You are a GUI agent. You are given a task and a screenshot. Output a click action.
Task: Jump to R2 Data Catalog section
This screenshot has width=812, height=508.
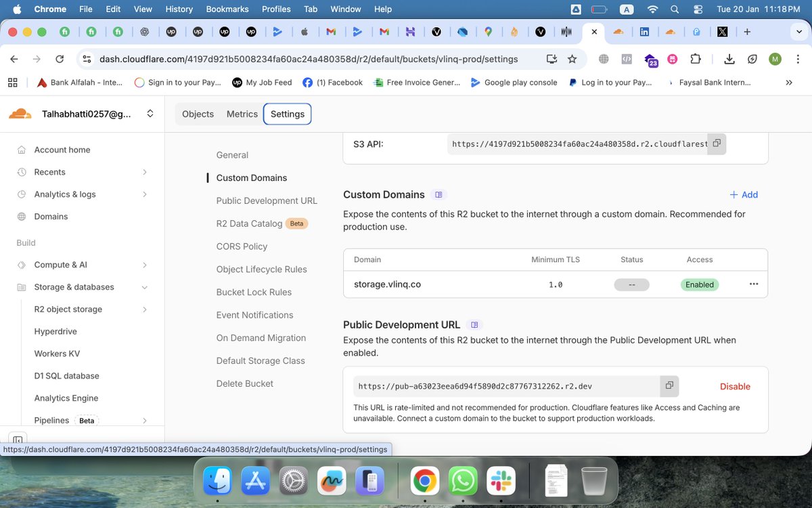pyautogui.click(x=249, y=224)
